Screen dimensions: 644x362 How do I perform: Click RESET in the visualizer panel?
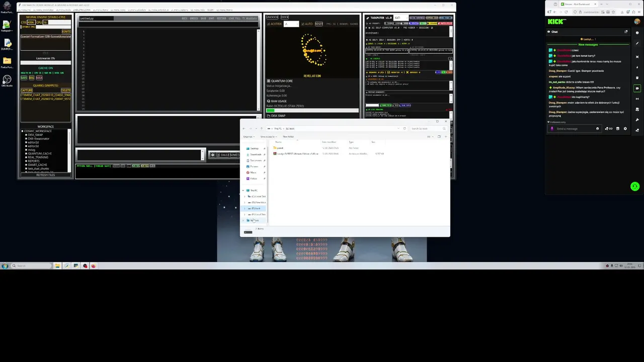point(319,24)
